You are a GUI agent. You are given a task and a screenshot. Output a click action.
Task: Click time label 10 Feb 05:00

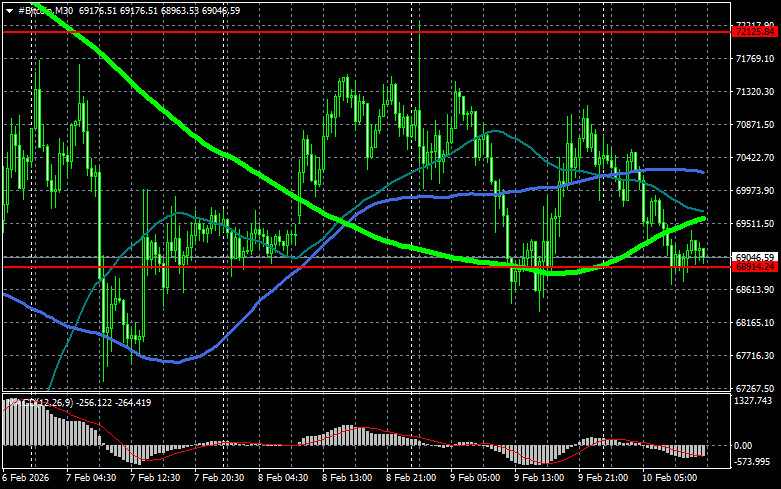[x=669, y=478]
